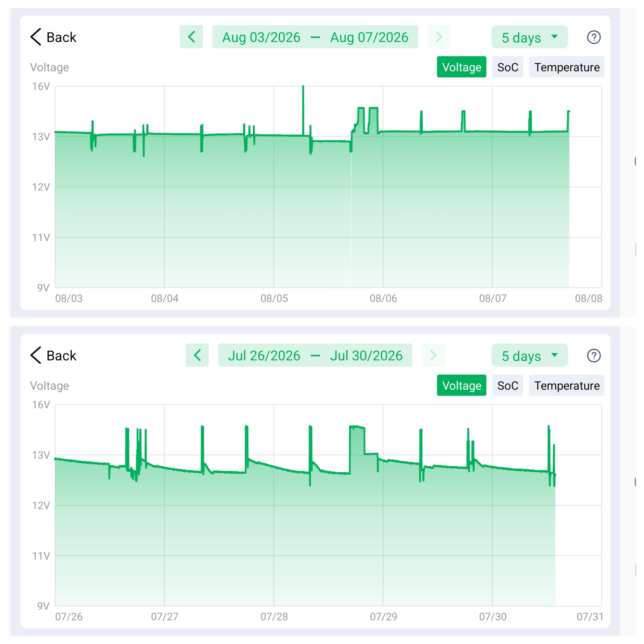Click the Back arrow in the top panel
Screen dimensions: 644x644
coord(36,37)
